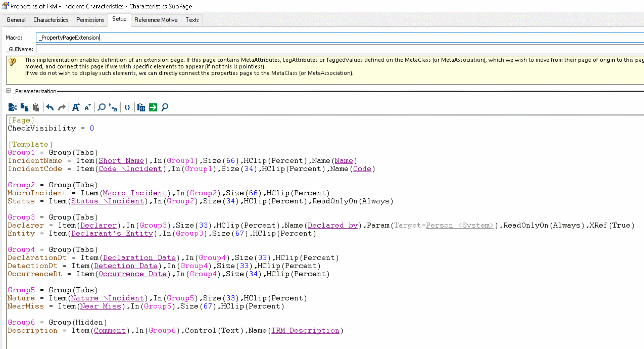Viewport: 644px width, 349px height.
Task: Undo the last edit
Action: tap(50, 107)
